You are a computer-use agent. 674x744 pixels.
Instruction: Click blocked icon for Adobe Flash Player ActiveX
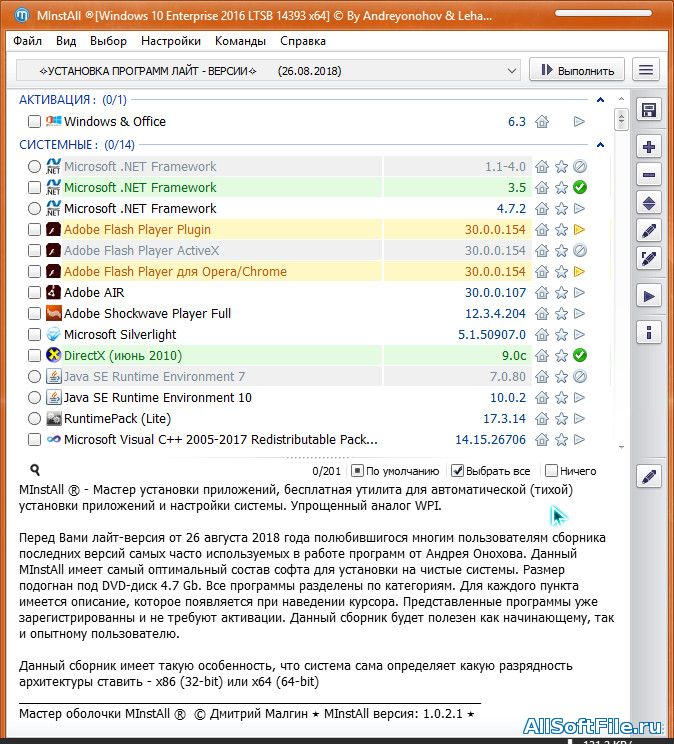[580, 251]
